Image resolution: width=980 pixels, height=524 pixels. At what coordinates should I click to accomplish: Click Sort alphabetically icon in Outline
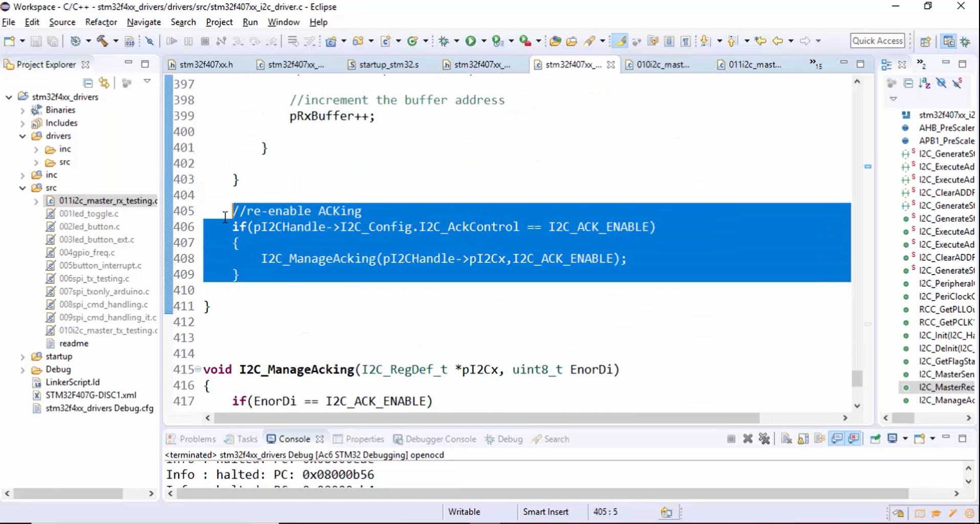(924, 83)
